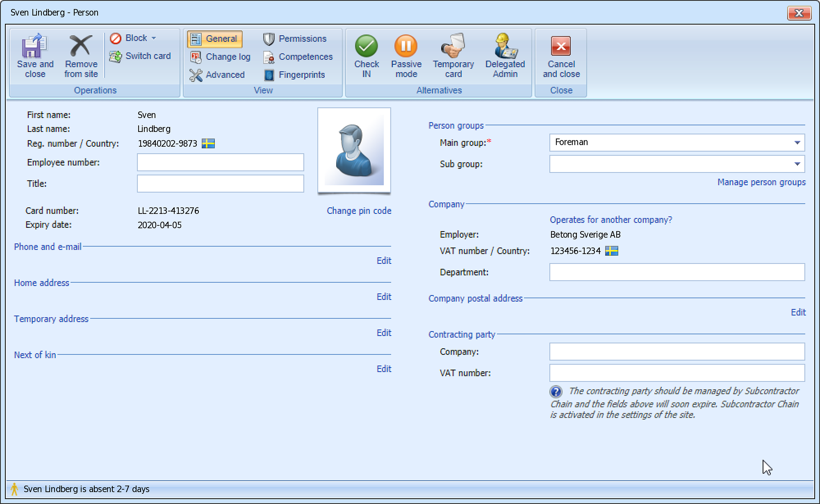Select the General view
Screen dimensions: 820x504
pos(215,39)
